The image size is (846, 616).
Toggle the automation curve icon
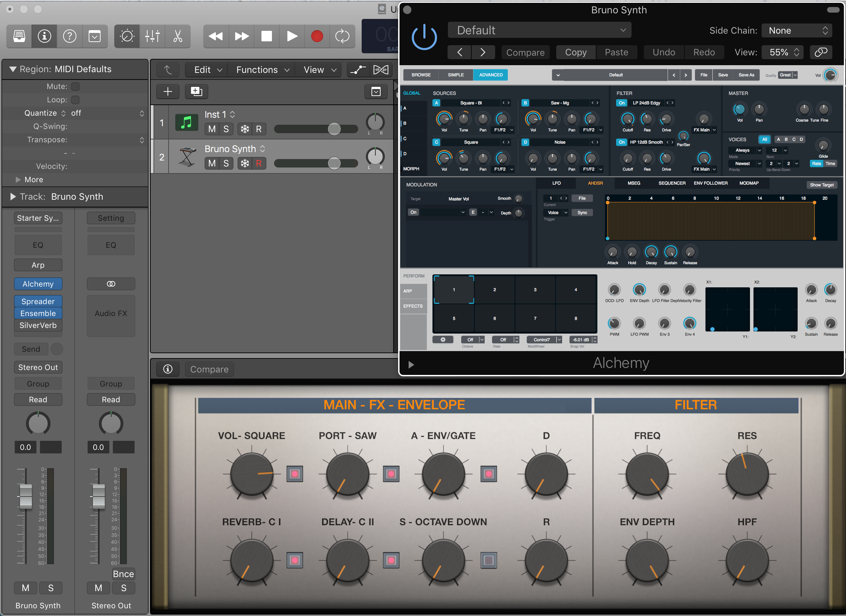pos(358,70)
